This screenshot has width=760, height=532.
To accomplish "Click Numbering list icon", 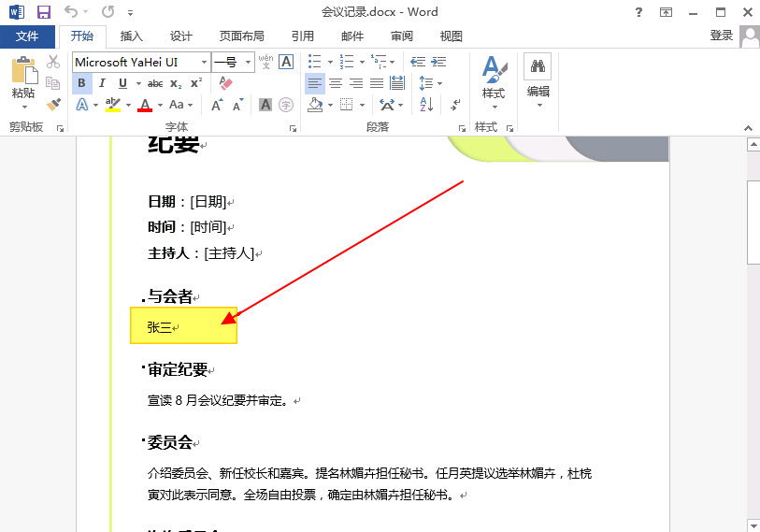I will point(347,62).
